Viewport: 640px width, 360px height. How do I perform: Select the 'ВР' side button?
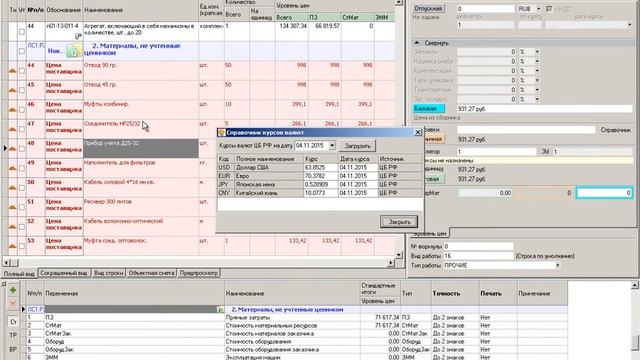[x=13, y=349]
